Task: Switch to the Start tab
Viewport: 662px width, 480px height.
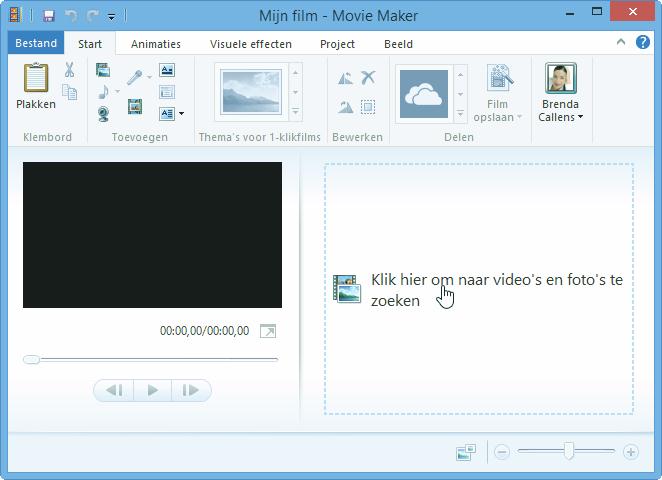Action: (x=90, y=44)
